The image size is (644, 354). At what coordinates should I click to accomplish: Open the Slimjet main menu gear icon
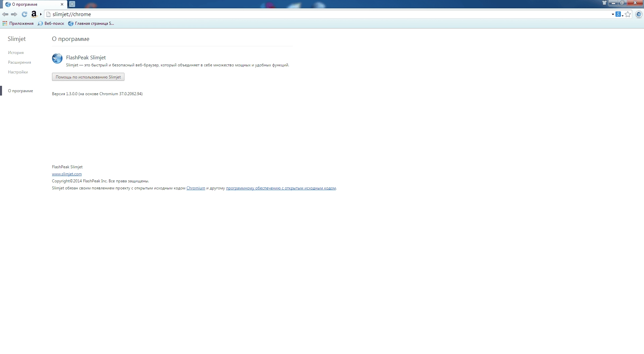(639, 14)
